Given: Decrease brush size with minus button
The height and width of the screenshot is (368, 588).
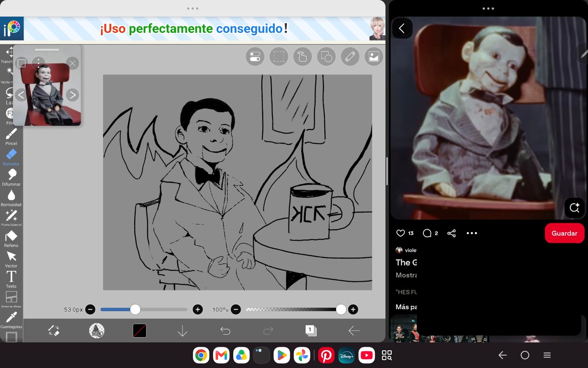Looking at the screenshot, I should 90,309.
